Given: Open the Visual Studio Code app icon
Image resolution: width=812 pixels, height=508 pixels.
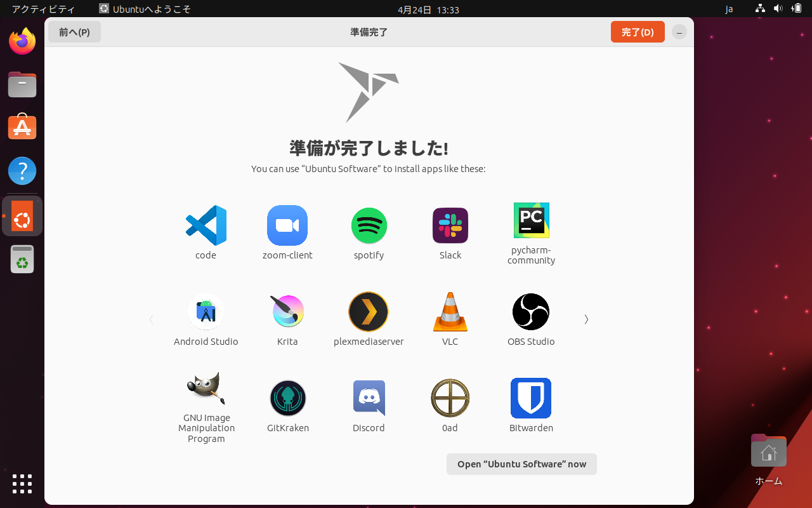Looking at the screenshot, I should [206, 225].
